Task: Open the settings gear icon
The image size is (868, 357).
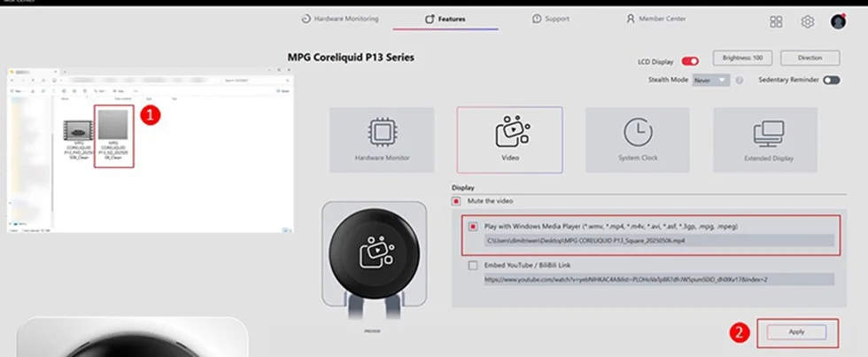Action: coord(808,21)
